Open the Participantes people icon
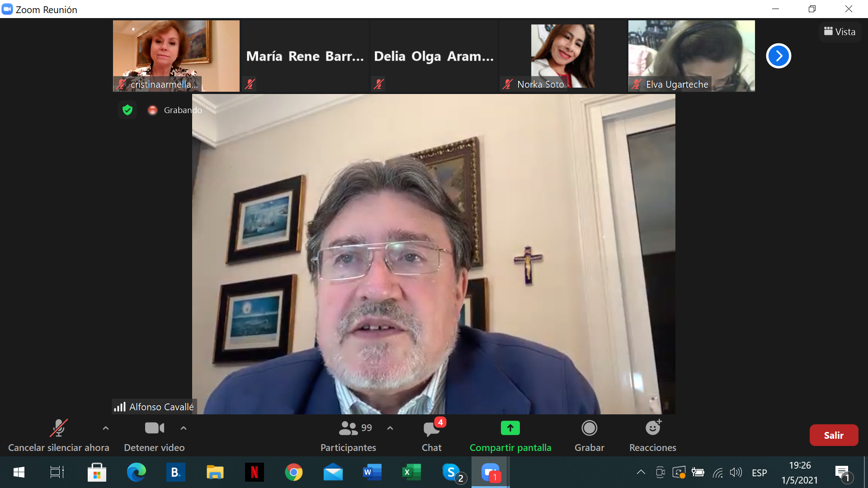 click(x=348, y=428)
